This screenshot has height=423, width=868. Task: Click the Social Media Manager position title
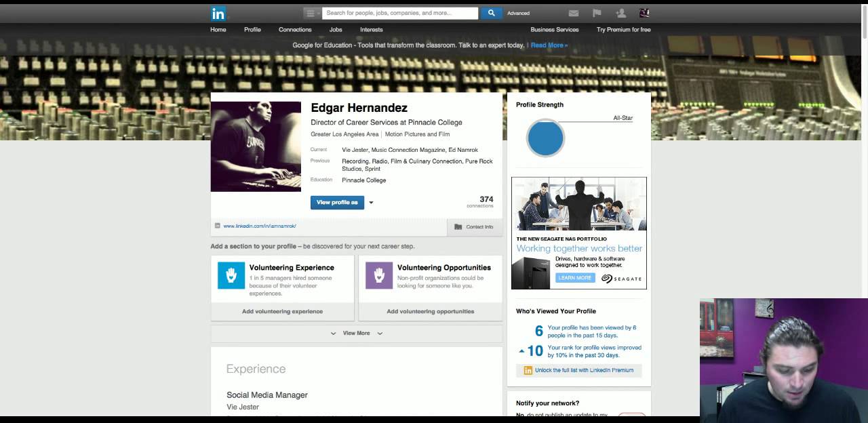pyautogui.click(x=267, y=395)
